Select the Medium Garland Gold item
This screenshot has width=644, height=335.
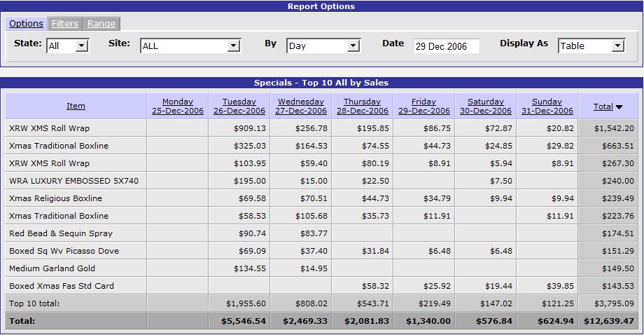52,268
